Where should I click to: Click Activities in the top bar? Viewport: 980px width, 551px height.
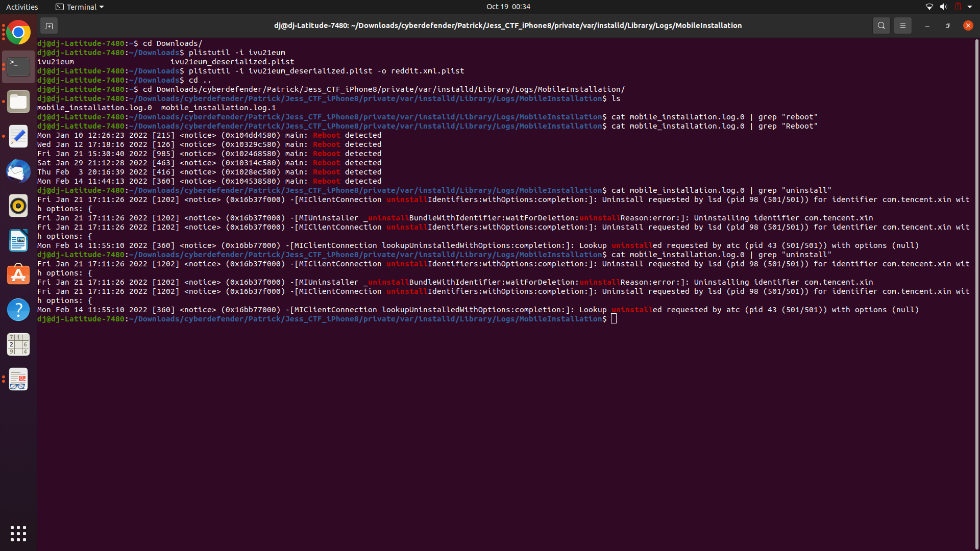tap(22, 7)
